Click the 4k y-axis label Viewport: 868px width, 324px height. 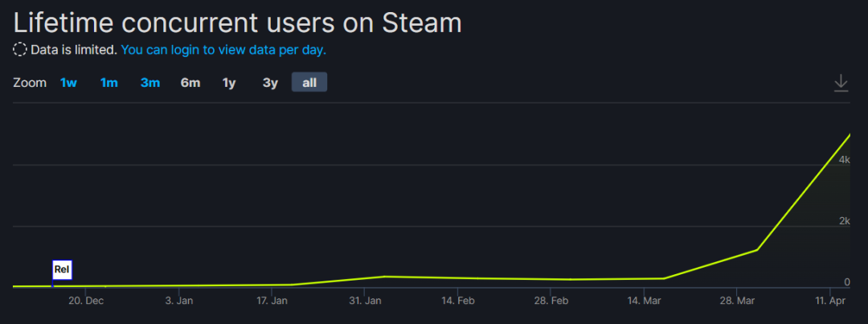click(844, 159)
